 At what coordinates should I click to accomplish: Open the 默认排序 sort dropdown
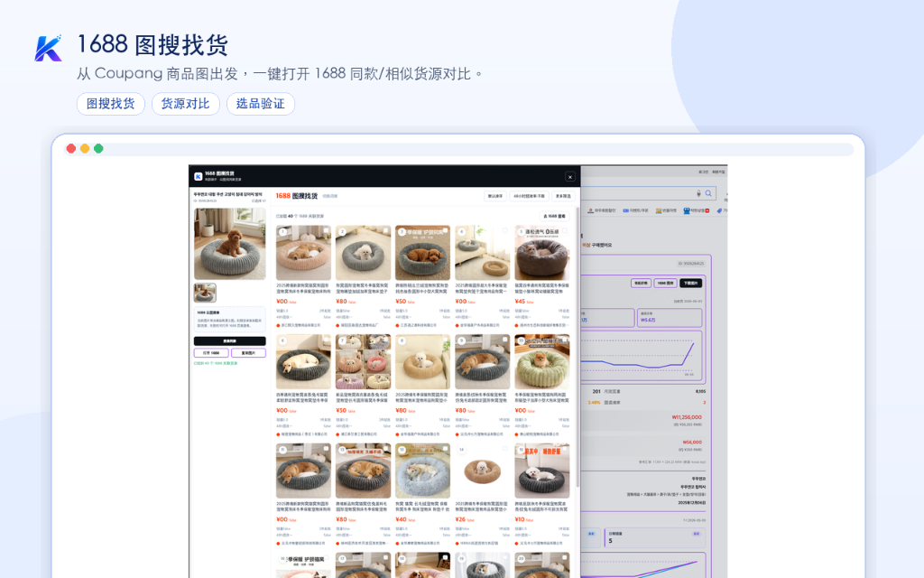(x=495, y=196)
